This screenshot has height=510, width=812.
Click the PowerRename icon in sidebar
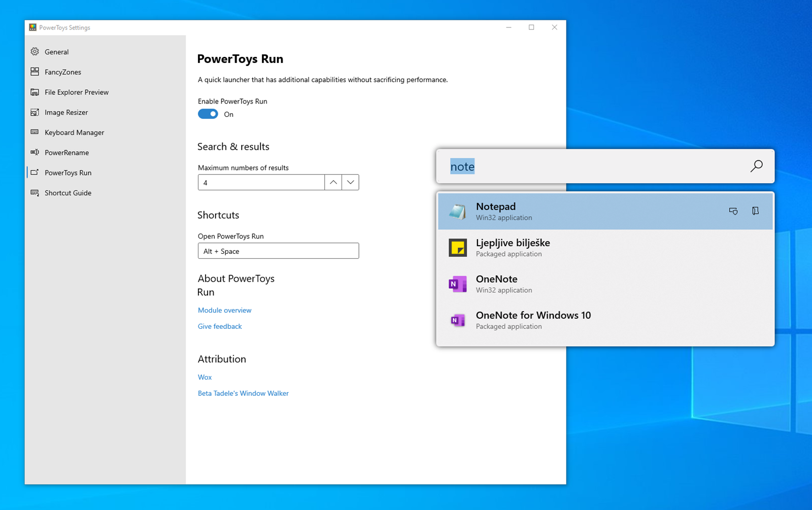coord(35,152)
